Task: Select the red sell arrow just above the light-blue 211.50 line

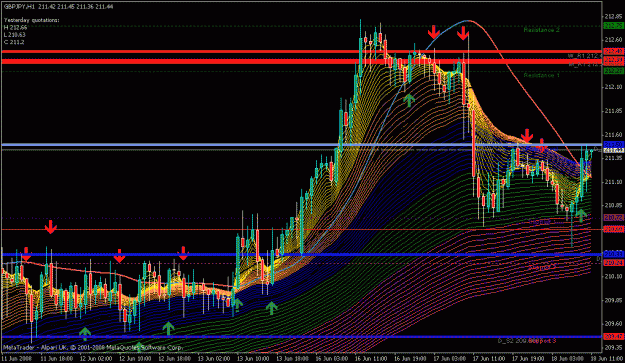Action: tap(527, 135)
